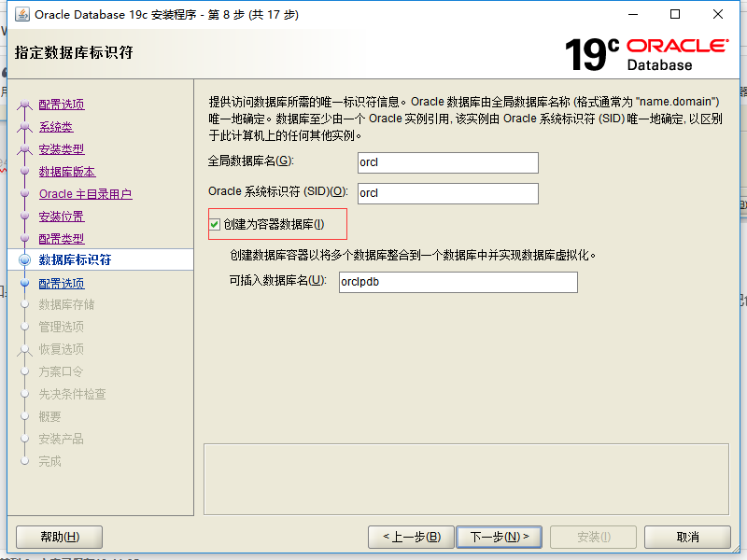
Task: Click the disabled 数据库存储 step text
Action: [x=66, y=304]
